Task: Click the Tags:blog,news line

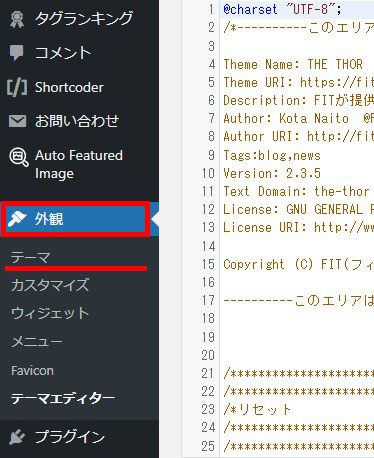Action: (x=272, y=155)
